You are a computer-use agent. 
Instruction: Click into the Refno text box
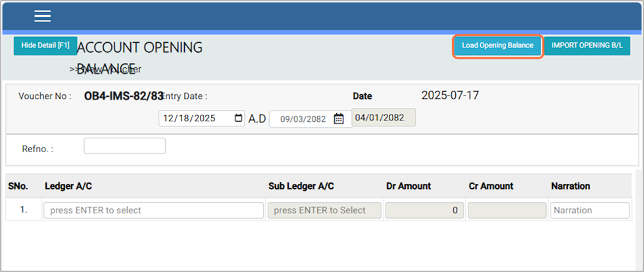[x=124, y=146]
